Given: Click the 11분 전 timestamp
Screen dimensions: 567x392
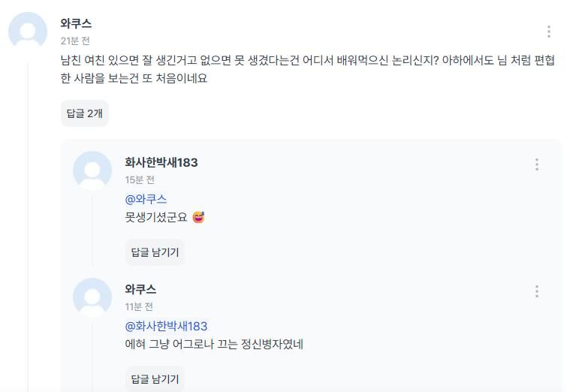Looking at the screenshot, I should [139, 307].
